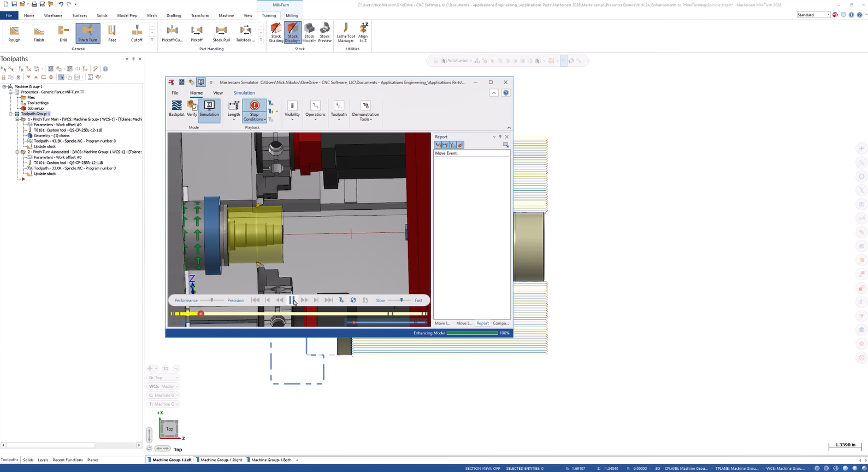Choose the Finish turning toolpath

(x=39, y=33)
